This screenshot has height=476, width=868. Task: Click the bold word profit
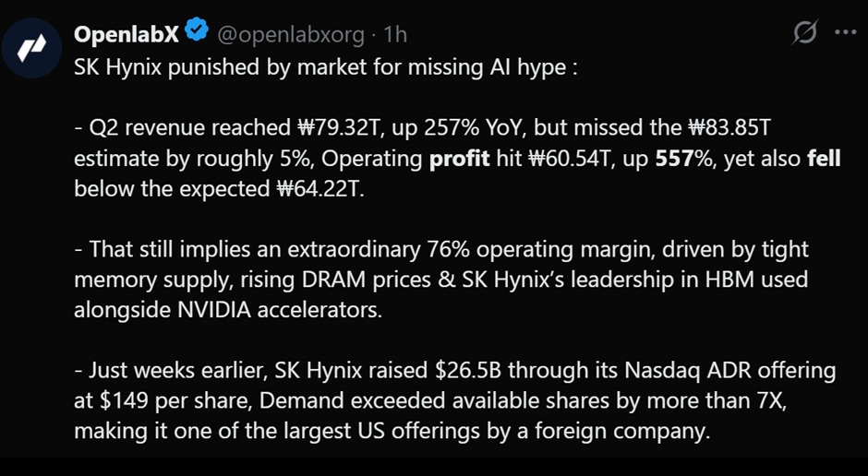pos(460,160)
